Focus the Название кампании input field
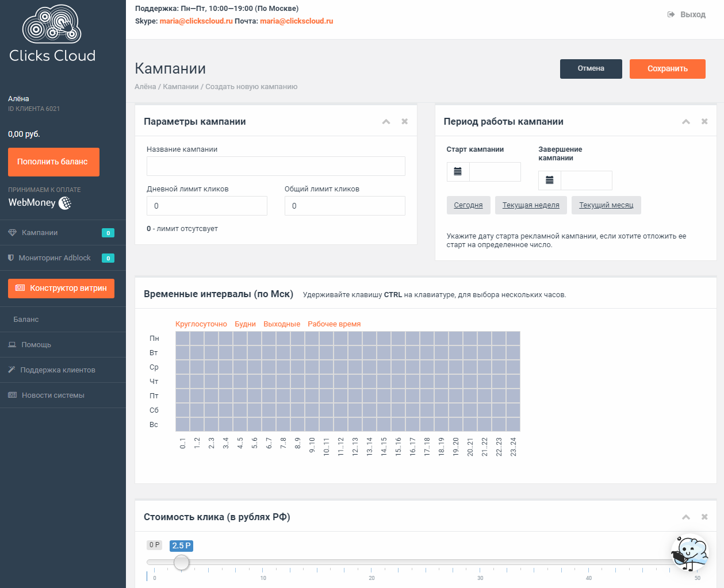Screen dimensions: 724x588 tap(275, 166)
